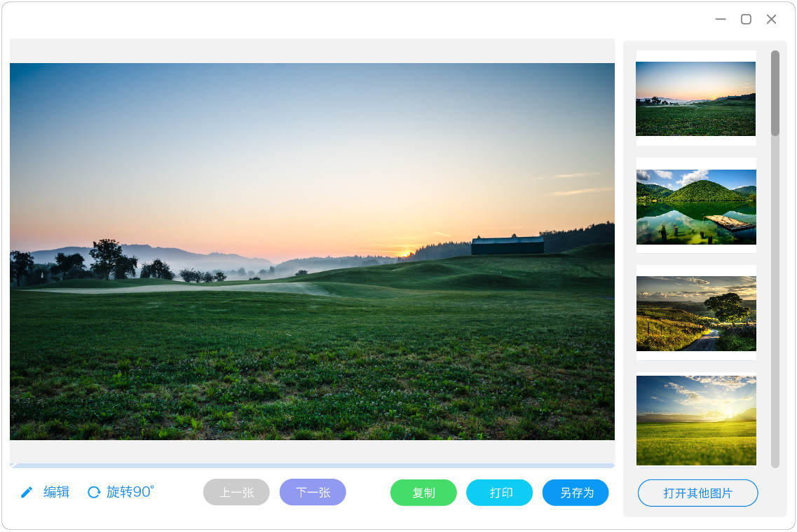
Task: Save image using 另存为 button
Action: click(x=576, y=493)
